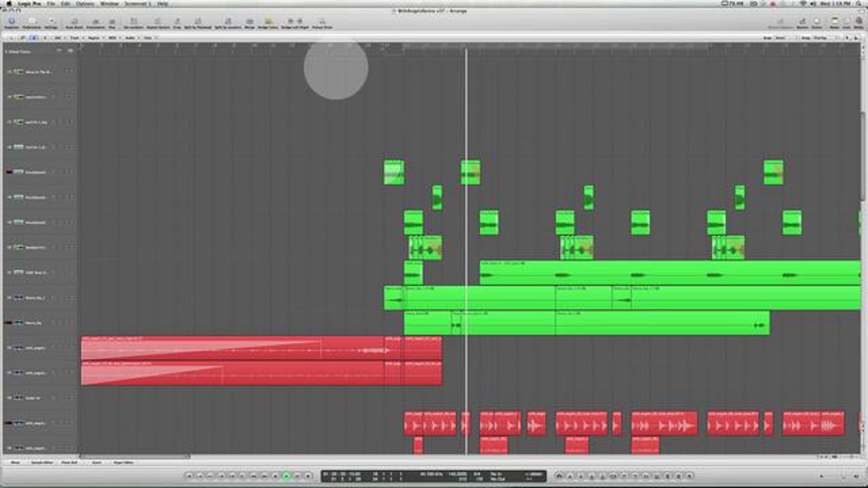
Task: Open the Settings toolbar icon
Action: pos(51,22)
